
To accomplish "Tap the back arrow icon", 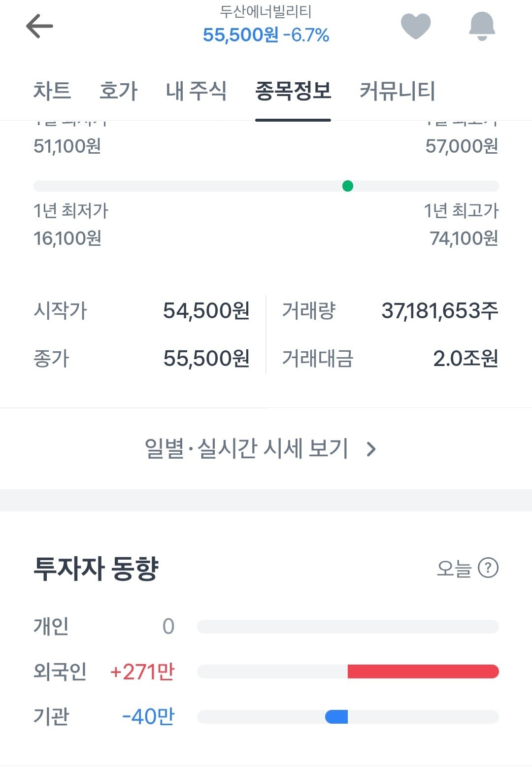I will tap(39, 26).
